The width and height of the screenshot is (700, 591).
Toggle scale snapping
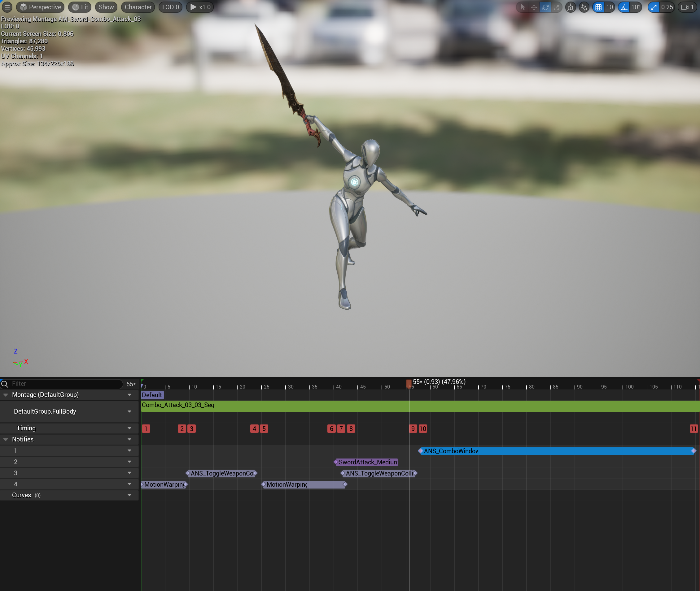click(x=654, y=7)
